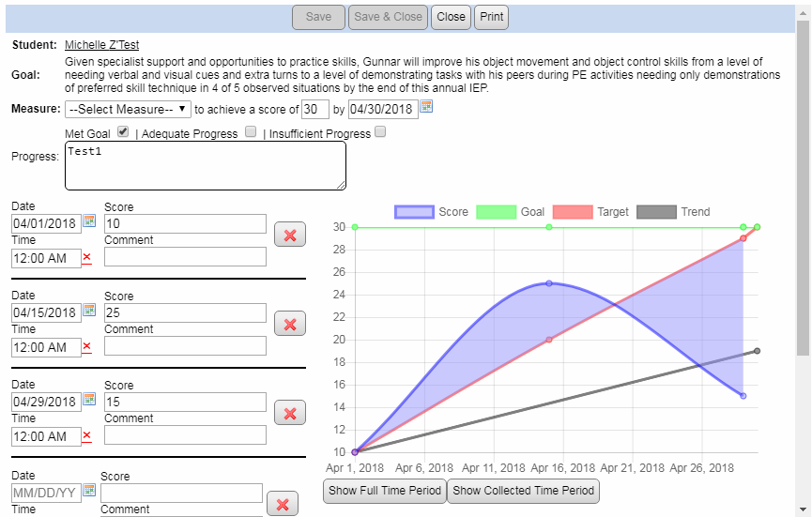The image size is (812, 517).
Task: Toggle the Goal legend swatch
Action: pos(497,212)
